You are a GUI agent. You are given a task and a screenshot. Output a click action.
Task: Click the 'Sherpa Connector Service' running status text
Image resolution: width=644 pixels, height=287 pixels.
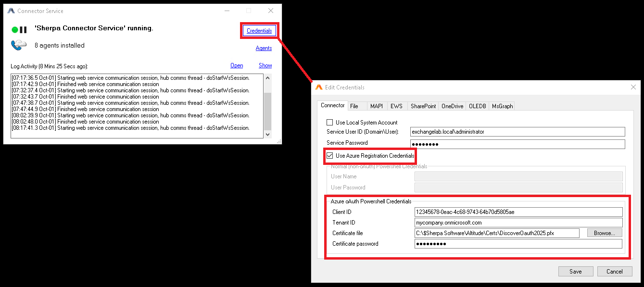(94, 28)
